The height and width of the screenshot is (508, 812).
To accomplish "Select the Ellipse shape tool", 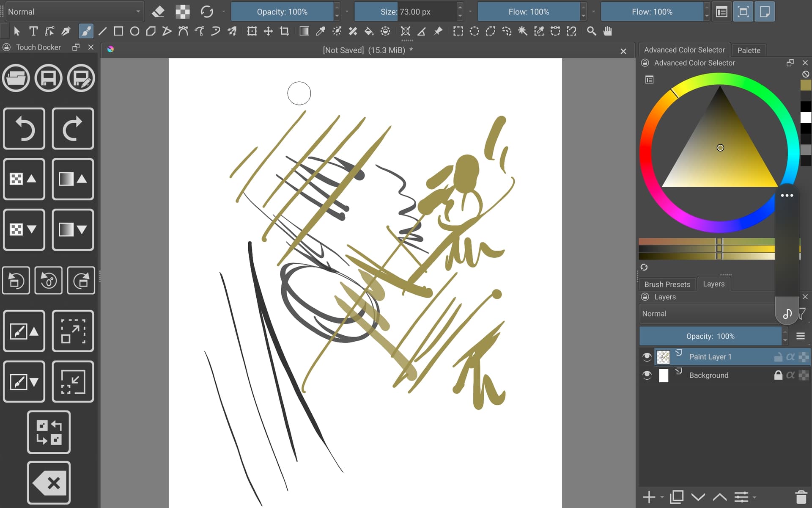I will [x=134, y=31].
